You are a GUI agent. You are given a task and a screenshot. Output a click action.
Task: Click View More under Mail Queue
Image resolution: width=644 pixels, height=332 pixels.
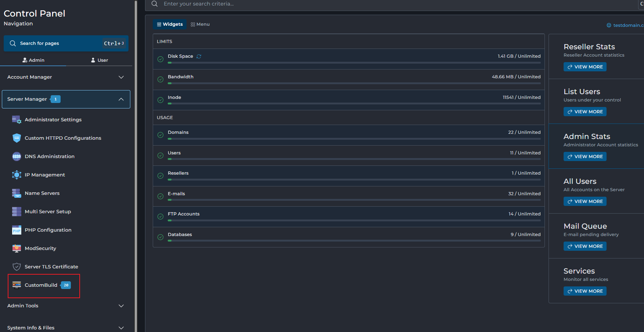(x=585, y=246)
